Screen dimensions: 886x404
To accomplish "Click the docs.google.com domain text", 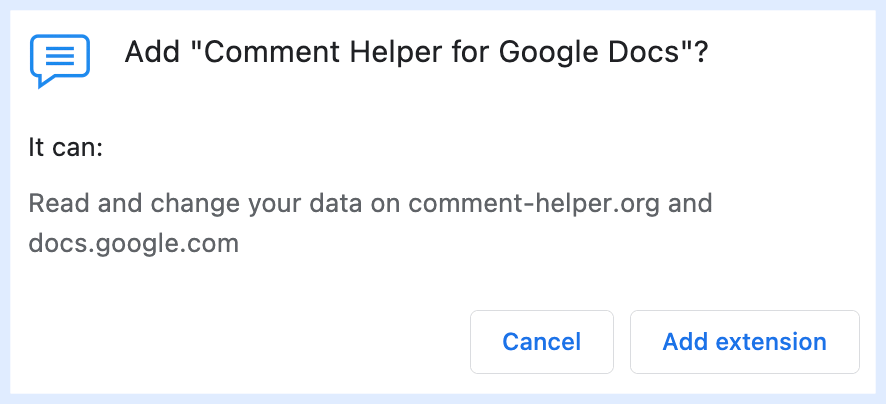I will coord(134,244).
